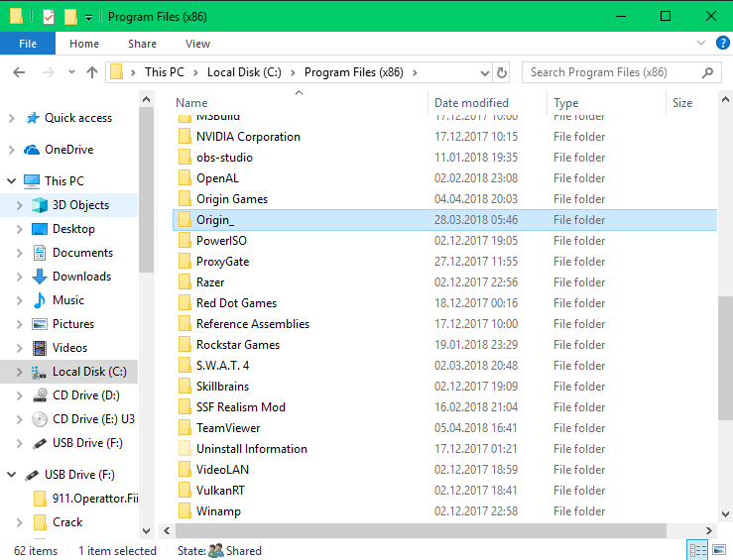Open the address bar history dropdown
Image resolution: width=733 pixels, height=560 pixels.
(x=485, y=73)
